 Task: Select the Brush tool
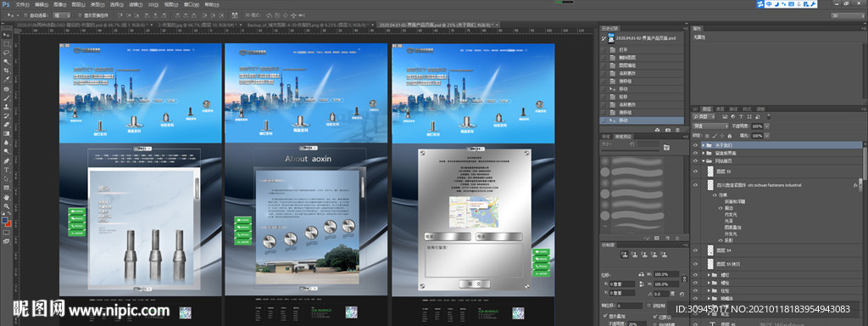(6, 98)
